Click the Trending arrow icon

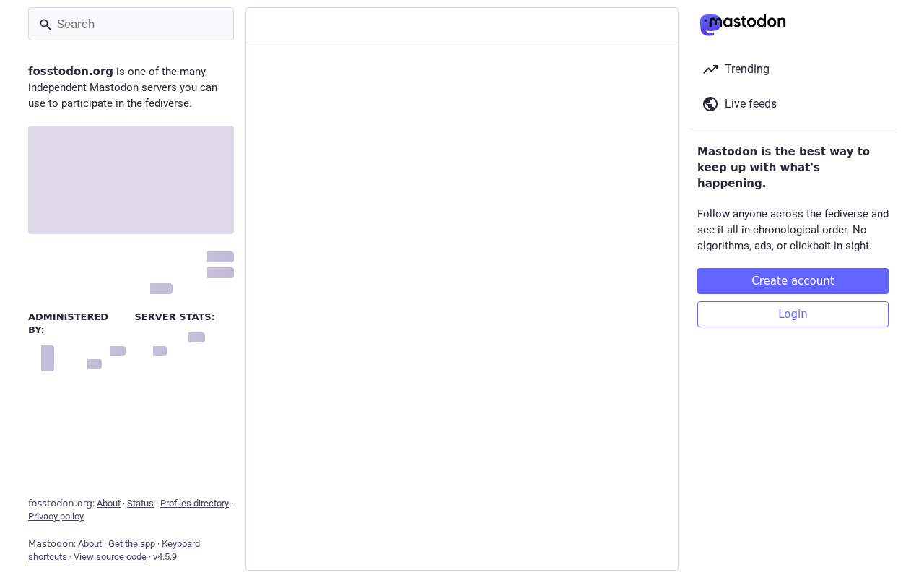pyautogui.click(x=710, y=69)
